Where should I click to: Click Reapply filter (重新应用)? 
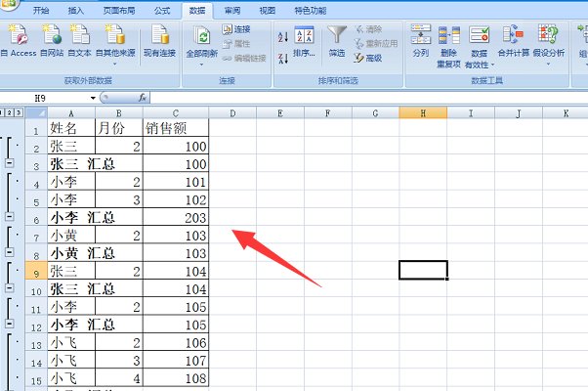(x=376, y=44)
